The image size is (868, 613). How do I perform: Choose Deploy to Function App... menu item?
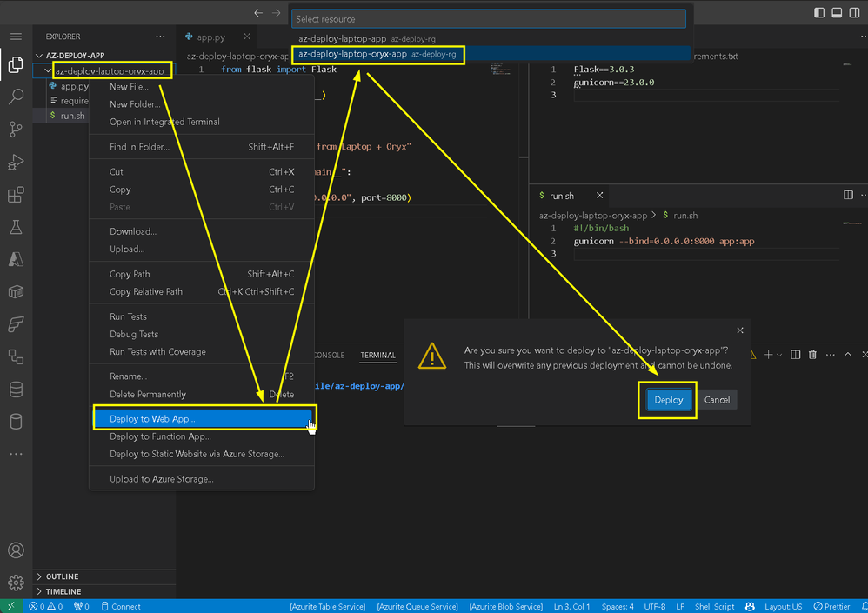[203, 436]
